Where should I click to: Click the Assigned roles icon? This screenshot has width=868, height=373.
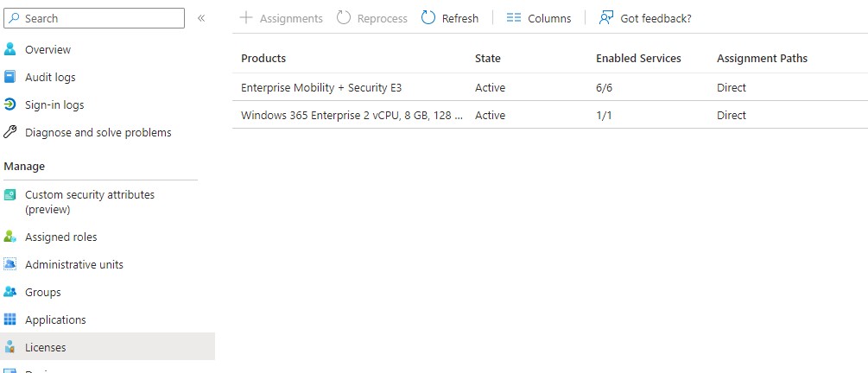[x=10, y=237]
